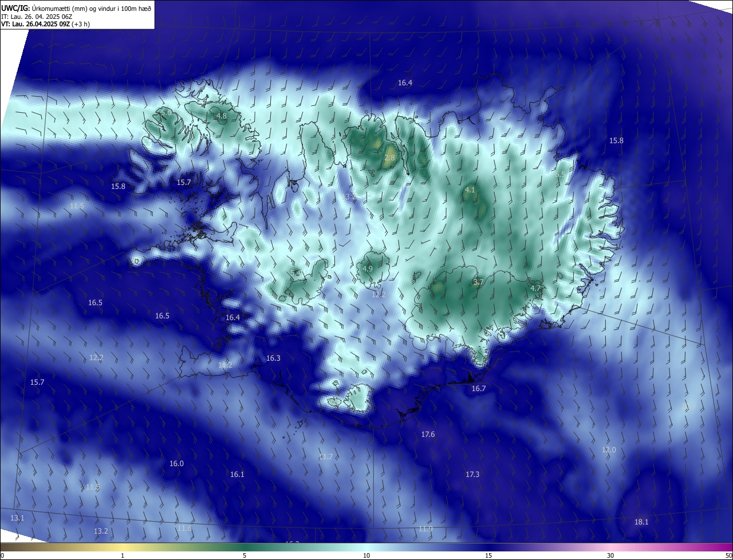The height and width of the screenshot is (560, 733).
Task: Click the 11.2 value label
Action: coord(225,365)
